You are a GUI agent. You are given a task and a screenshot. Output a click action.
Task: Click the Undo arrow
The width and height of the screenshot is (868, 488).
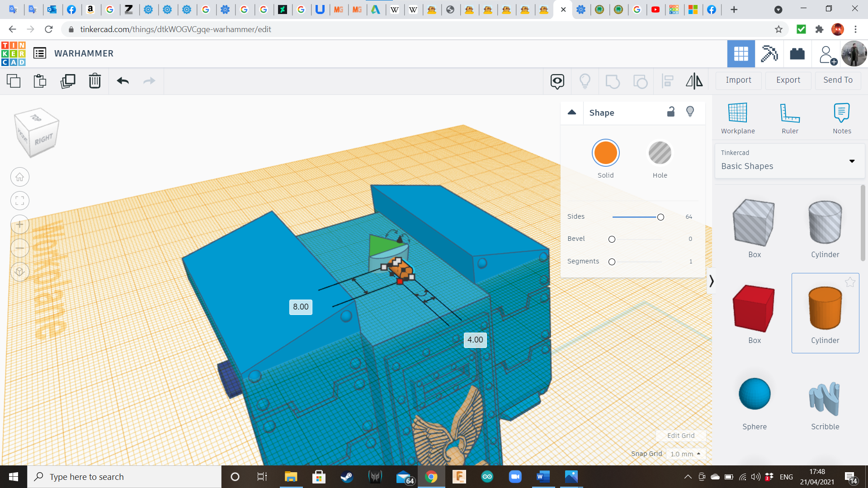point(123,81)
